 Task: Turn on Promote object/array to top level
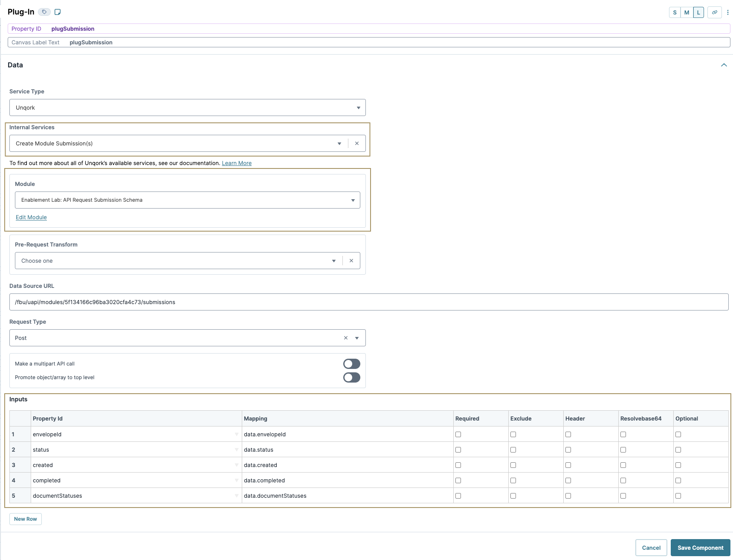coord(351,377)
